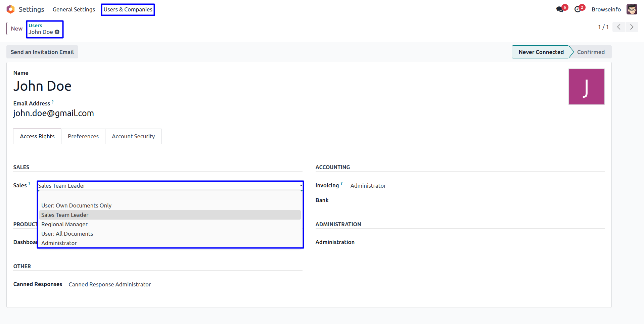The height and width of the screenshot is (324, 644).
Task: Choose "Regional Manager" from the Sales list
Action: (64, 224)
